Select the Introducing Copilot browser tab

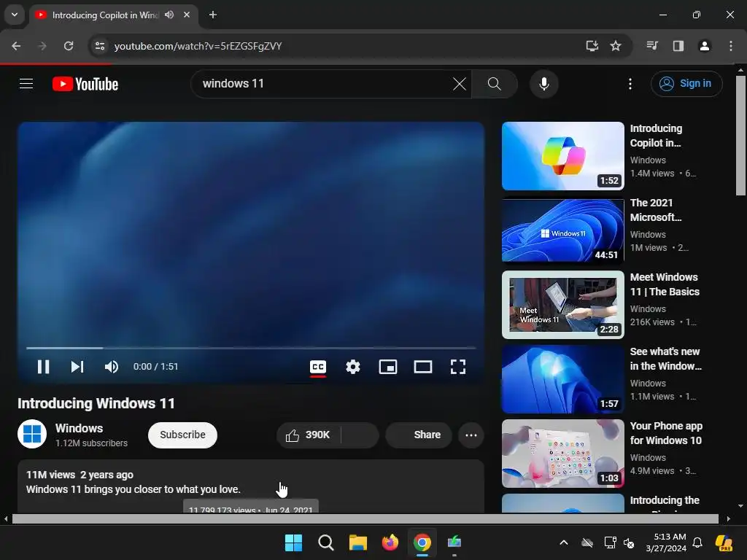click(105, 15)
